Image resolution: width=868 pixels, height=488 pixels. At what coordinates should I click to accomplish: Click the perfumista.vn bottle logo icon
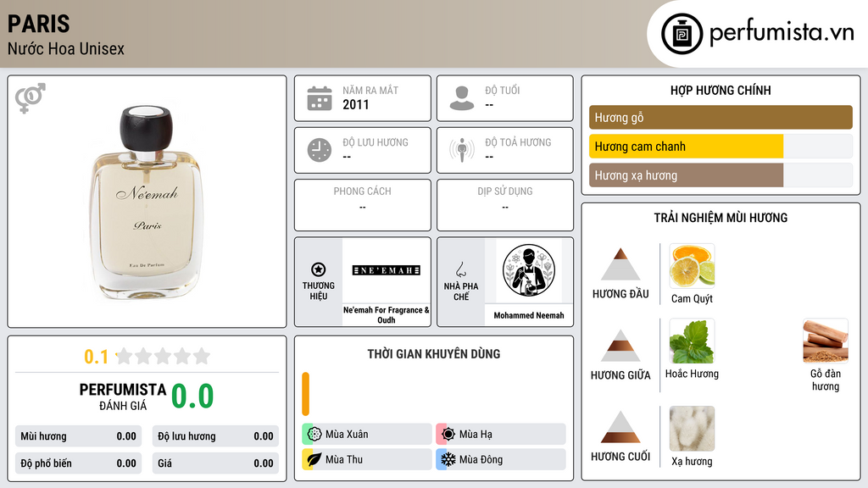pos(682,34)
